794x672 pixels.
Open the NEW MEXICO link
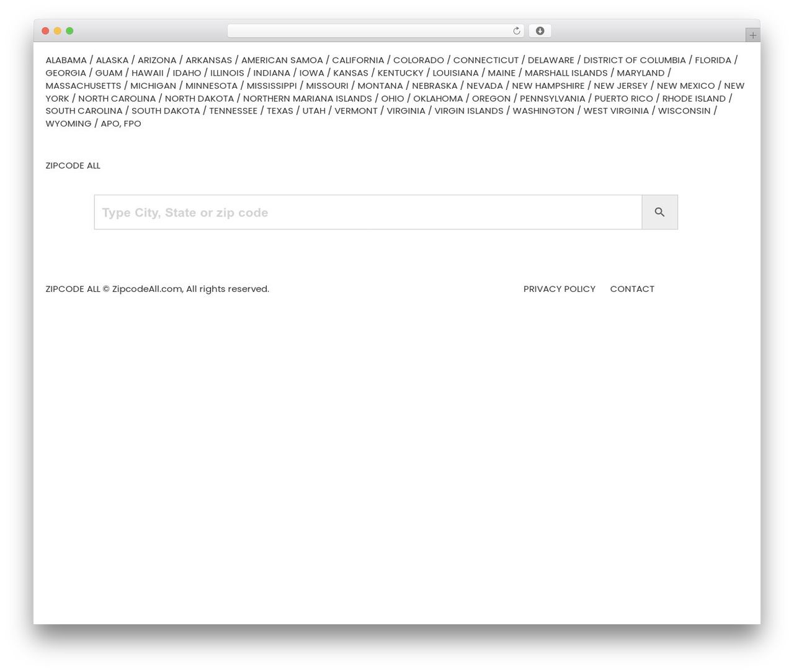[685, 86]
